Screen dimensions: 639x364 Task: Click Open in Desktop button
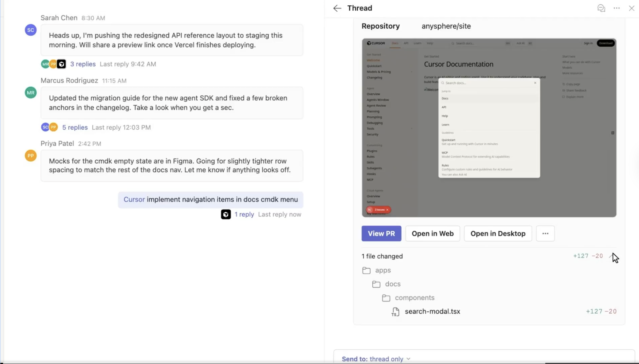498,233
